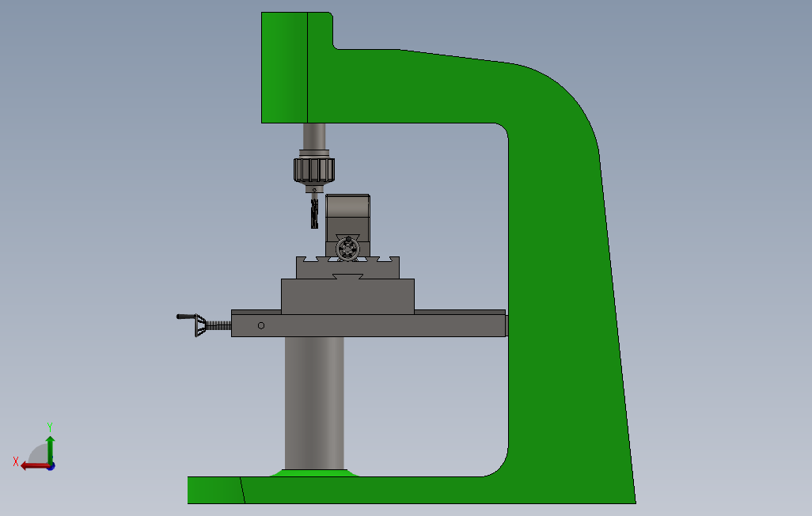
Task: Click the red X axis of triad
Action: click(x=35, y=466)
